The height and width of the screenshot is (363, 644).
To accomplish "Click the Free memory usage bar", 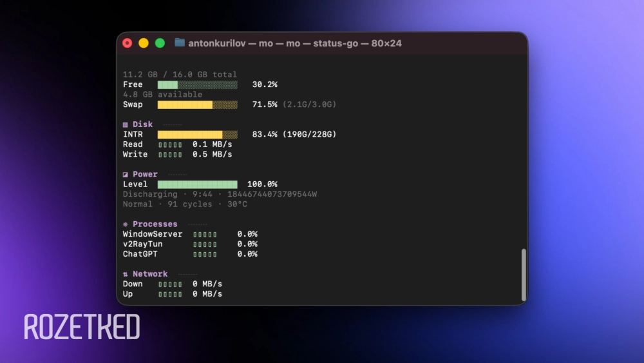I will [197, 84].
